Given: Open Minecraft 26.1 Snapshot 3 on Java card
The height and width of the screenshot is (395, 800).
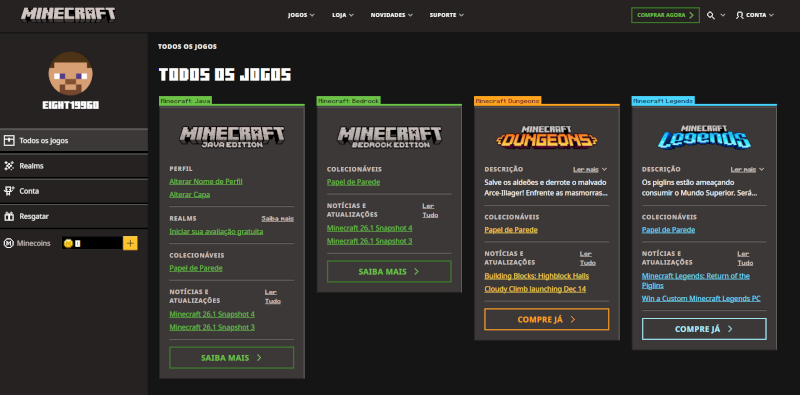Looking at the screenshot, I should [x=212, y=327].
